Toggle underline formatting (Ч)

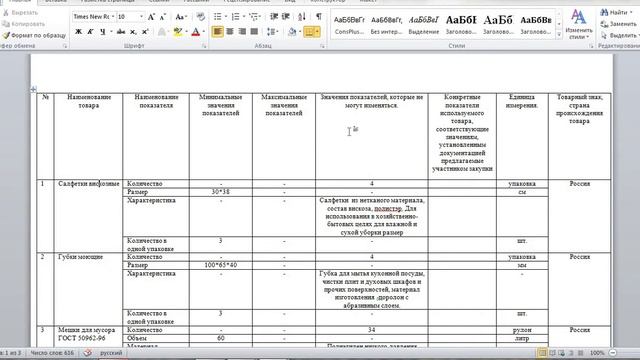coord(102,31)
